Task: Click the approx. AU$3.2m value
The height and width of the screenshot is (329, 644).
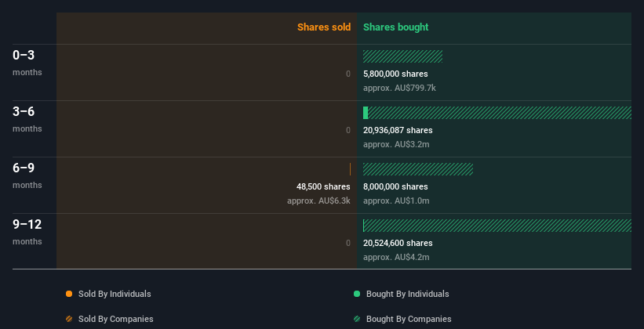Action: point(396,144)
